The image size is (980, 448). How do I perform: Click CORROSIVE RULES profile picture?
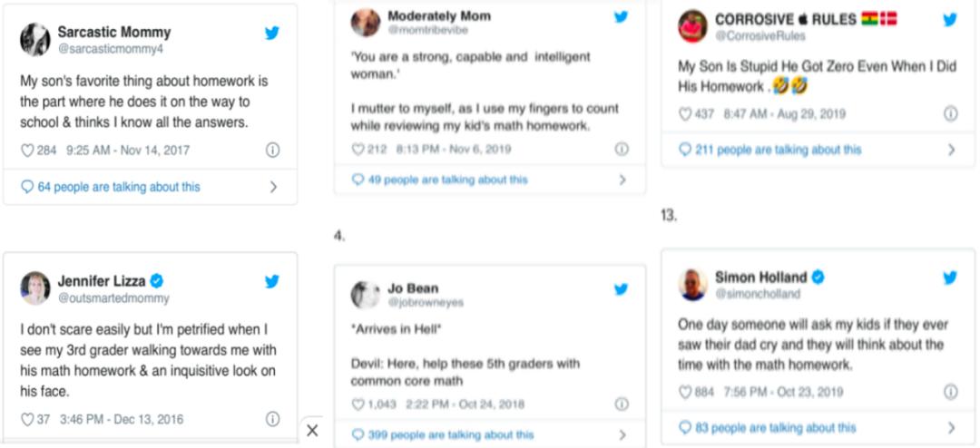coord(692,26)
